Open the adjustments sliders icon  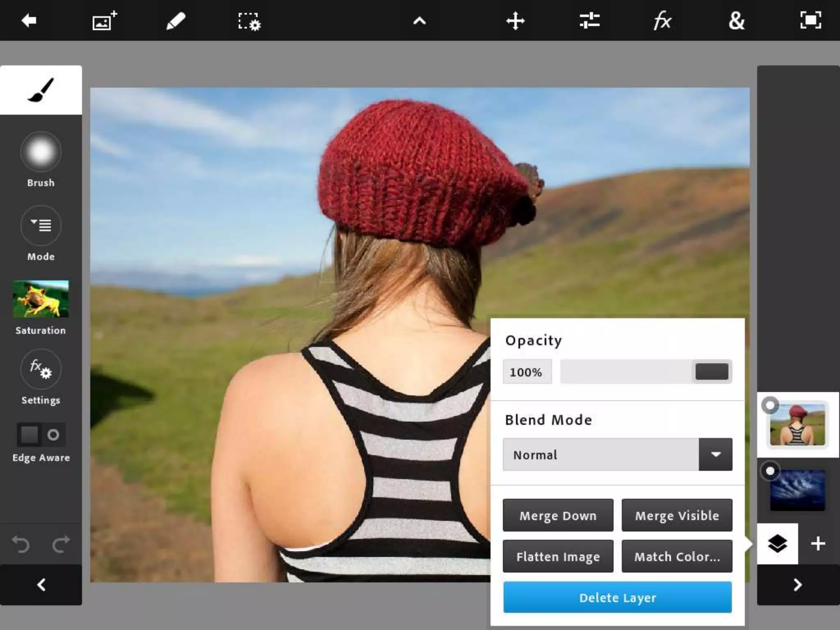(589, 21)
